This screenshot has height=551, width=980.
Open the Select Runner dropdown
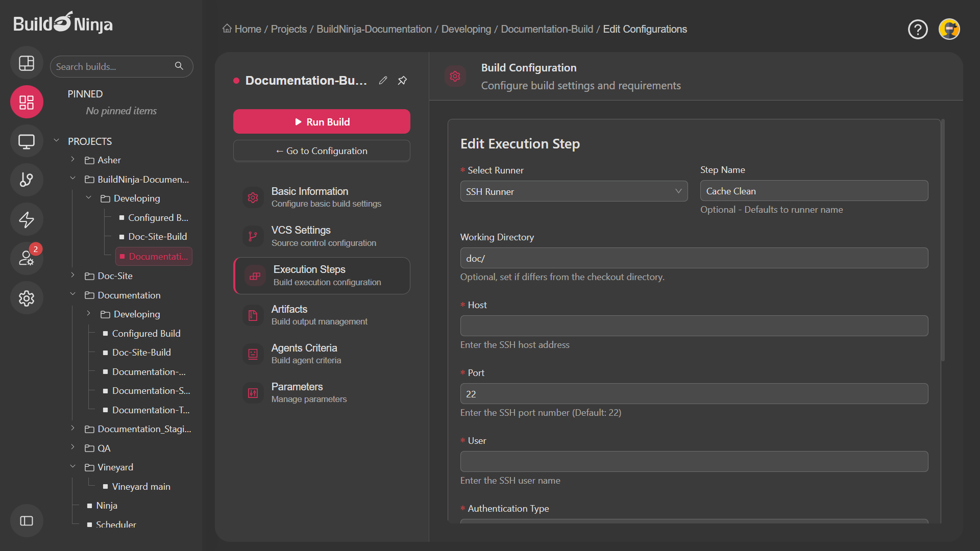coord(574,191)
